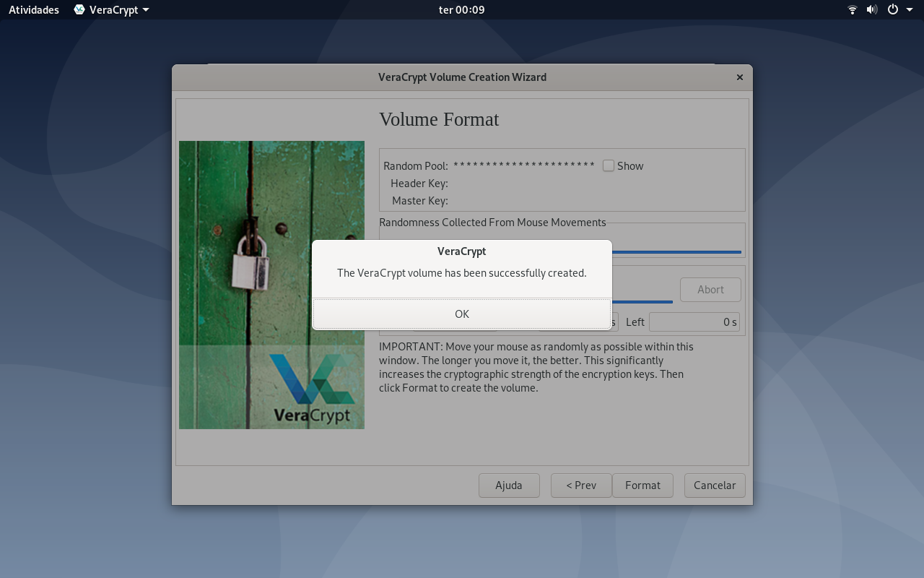Click the mouse-movement randomness progress bar

(676, 252)
